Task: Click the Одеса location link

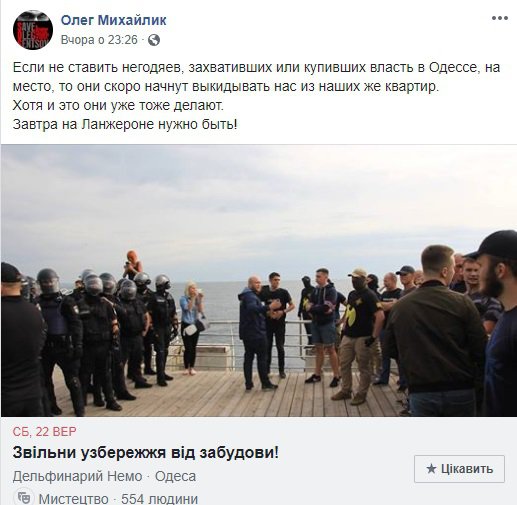Action: (175, 476)
